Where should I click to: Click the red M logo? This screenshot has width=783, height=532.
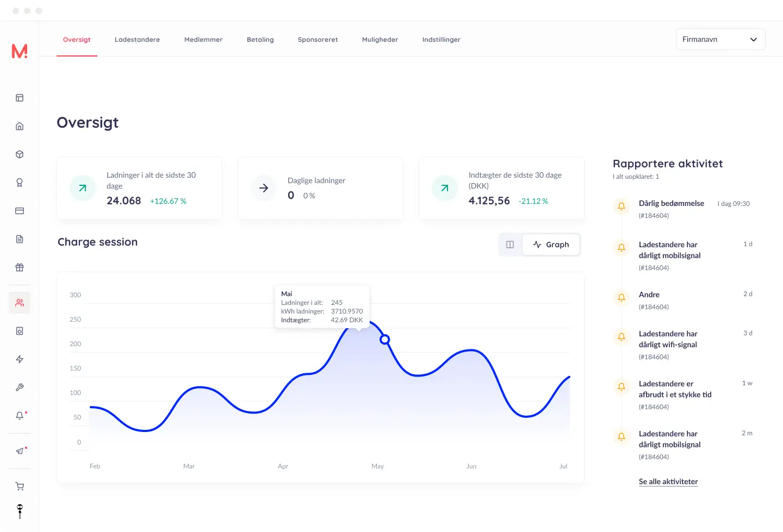tap(20, 51)
